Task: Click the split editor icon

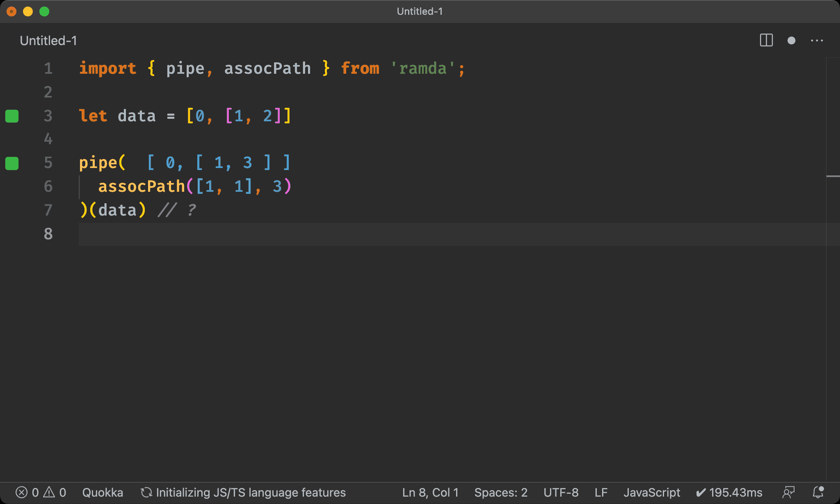Action: click(767, 41)
